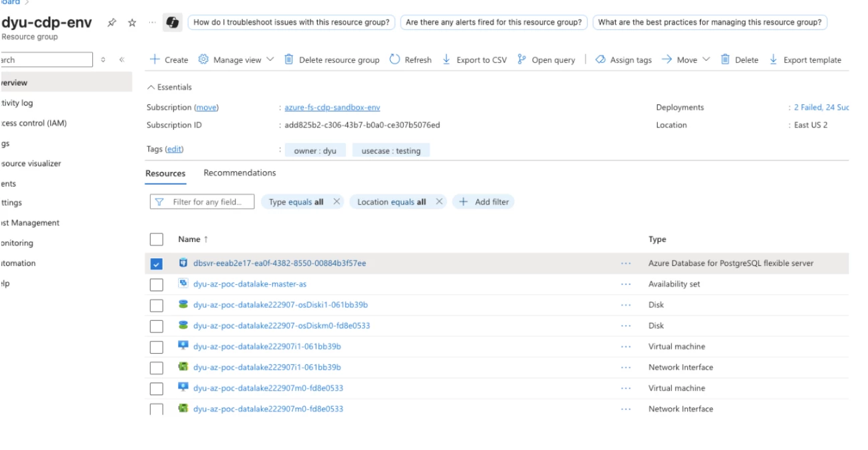This screenshot has width=868, height=450.
Task: Open dyu-az-poc-datalake222907-osDiskm0-fd8e0533 disk
Action: click(282, 326)
